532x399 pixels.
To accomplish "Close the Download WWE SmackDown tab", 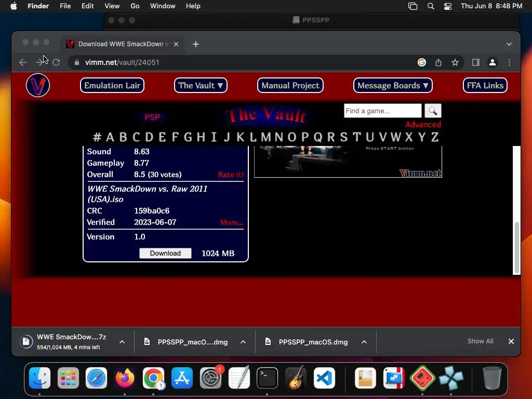I will (x=176, y=44).
